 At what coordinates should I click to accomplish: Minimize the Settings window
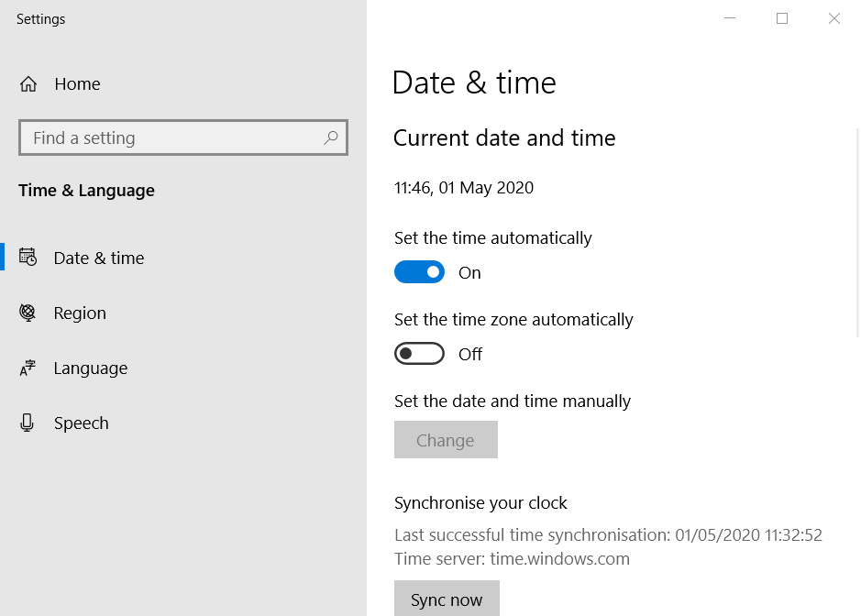pyautogui.click(x=730, y=18)
